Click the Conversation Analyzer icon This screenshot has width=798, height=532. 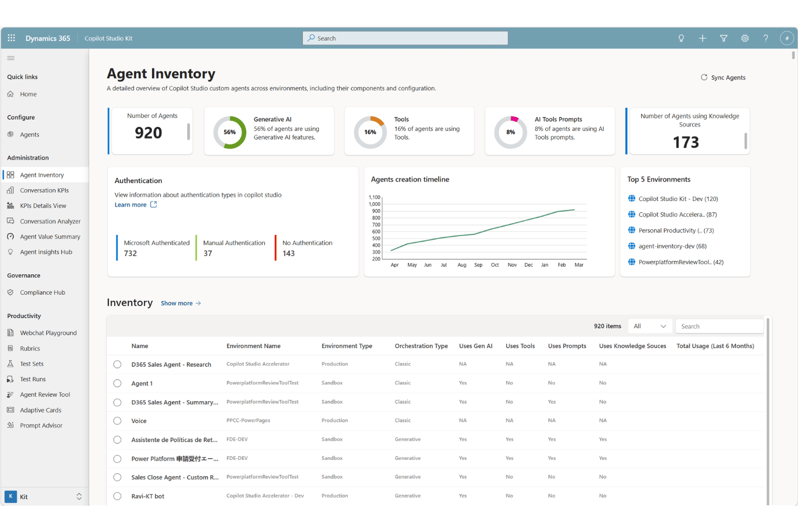[11, 221]
